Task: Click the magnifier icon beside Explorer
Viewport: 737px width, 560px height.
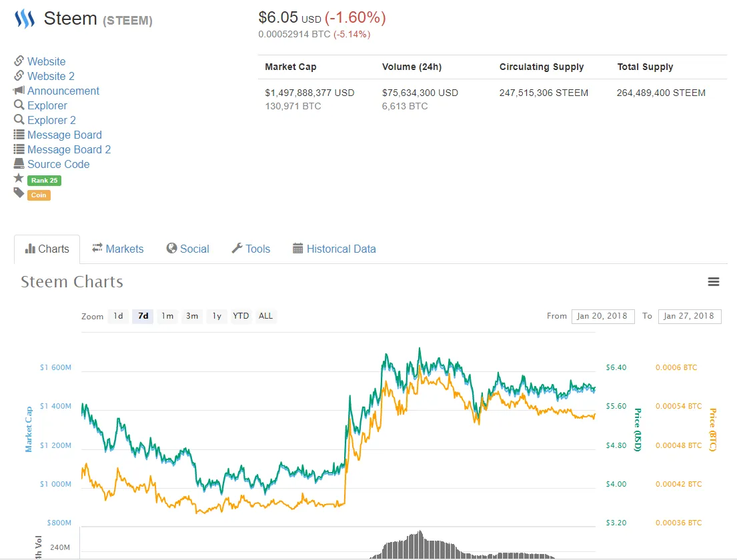Action: 19,105
